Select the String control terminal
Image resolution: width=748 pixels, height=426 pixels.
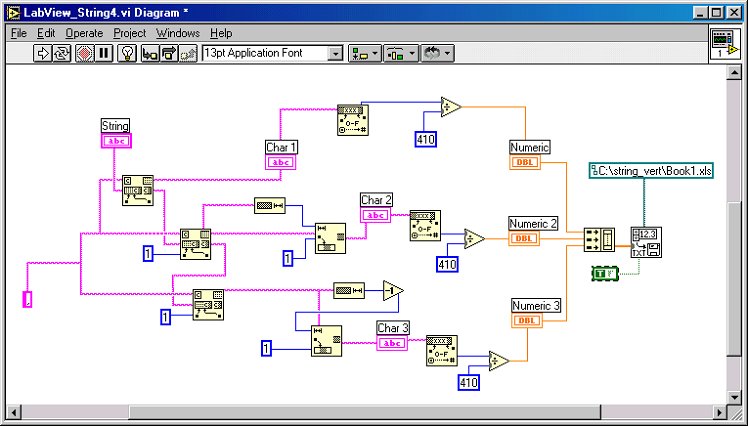click(x=116, y=141)
